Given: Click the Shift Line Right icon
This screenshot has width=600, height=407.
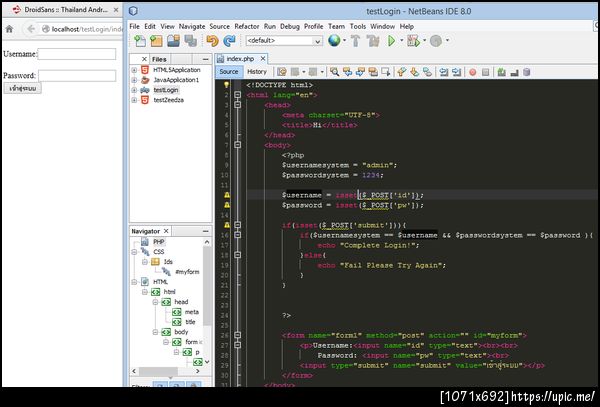Looking at the screenshot, I should pos(456,72).
